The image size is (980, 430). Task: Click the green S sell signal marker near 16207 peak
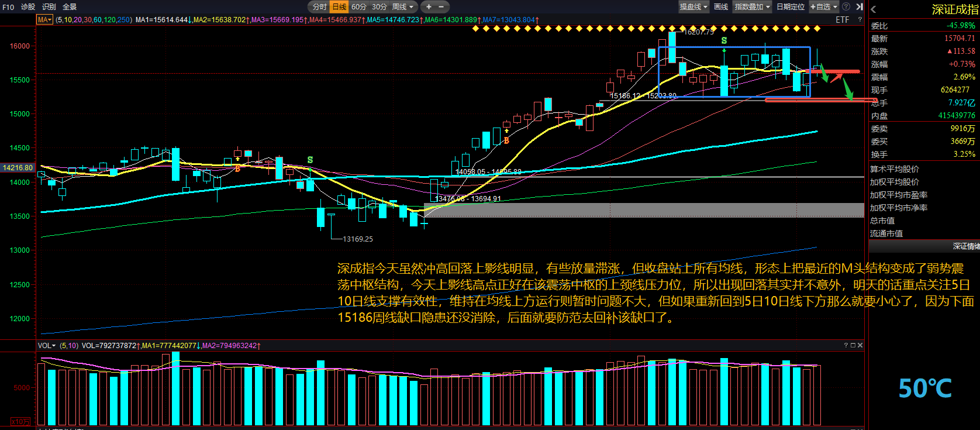tap(724, 41)
